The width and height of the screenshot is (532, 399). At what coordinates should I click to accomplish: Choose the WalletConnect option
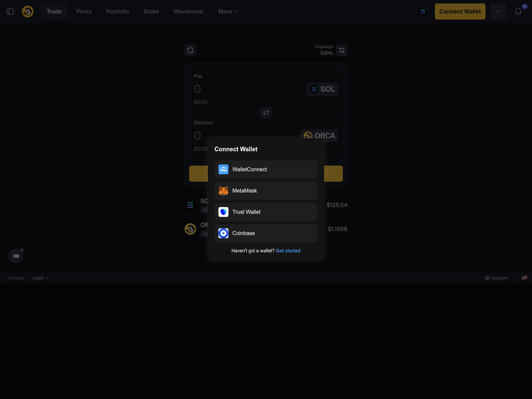pyautogui.click(x=266, y=170)
